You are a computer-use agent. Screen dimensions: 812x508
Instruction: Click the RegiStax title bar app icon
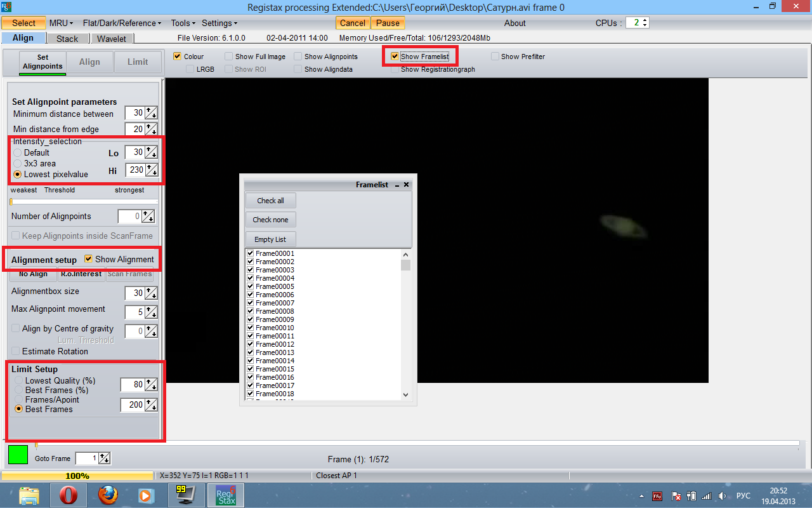coord(6,7)
